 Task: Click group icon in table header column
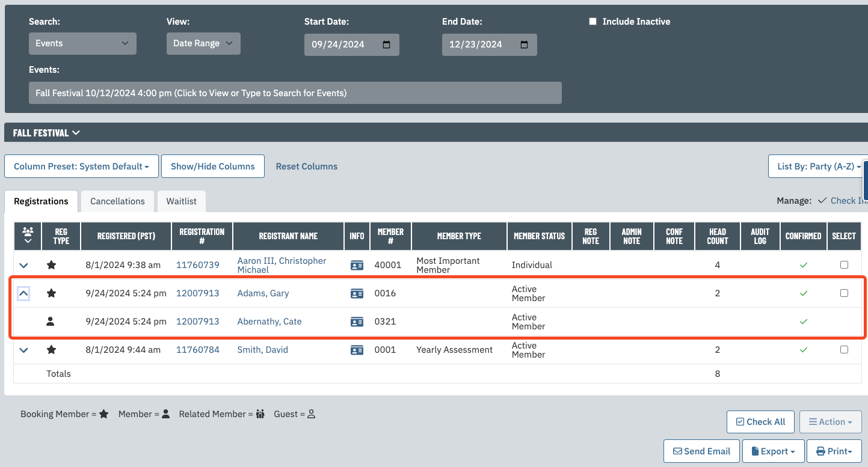click(x=28, y=231)
